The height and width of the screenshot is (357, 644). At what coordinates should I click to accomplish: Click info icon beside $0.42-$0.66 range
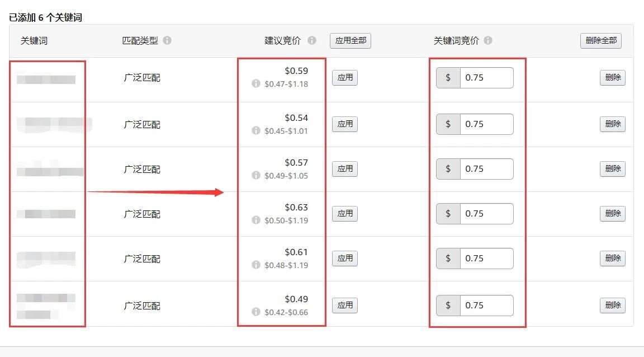(256, 312)
